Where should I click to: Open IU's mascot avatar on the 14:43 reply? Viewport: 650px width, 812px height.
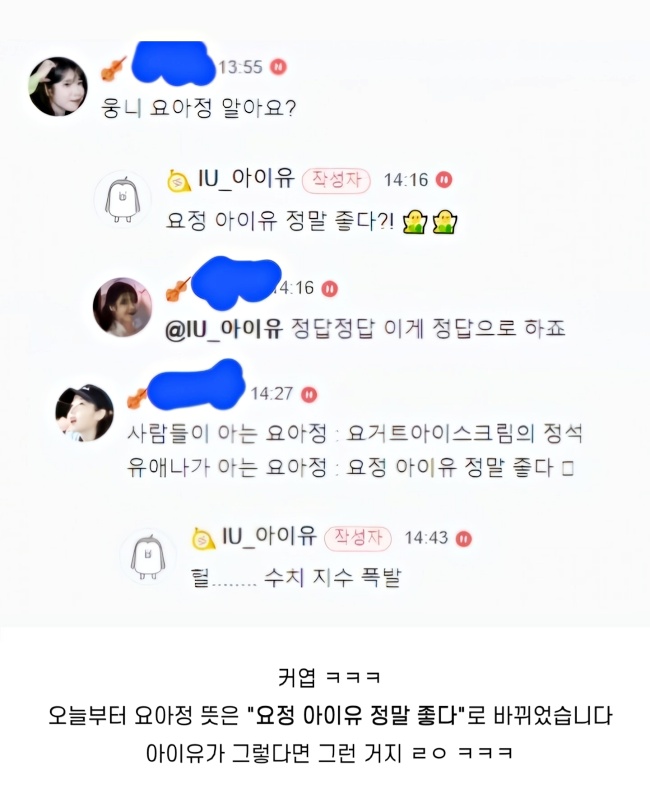148,556
